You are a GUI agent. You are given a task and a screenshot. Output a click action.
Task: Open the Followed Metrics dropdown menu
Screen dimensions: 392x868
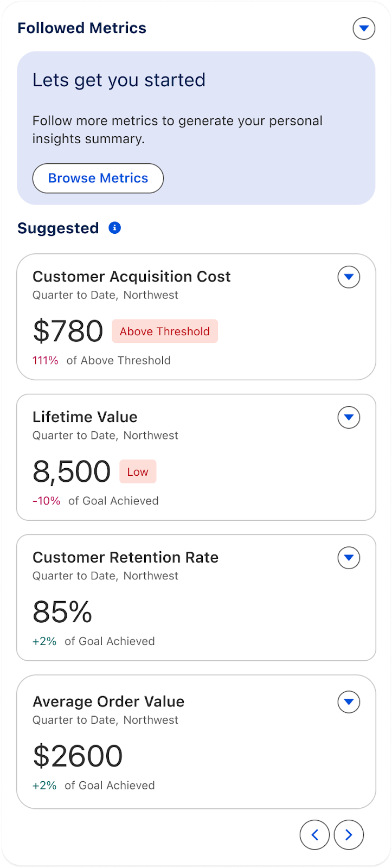click(x=364, y=28)
